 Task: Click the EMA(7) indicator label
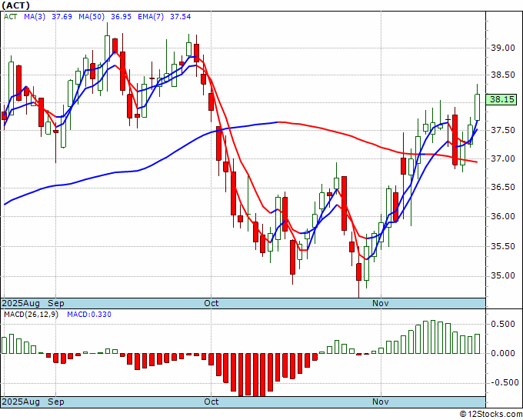[151, 17]
